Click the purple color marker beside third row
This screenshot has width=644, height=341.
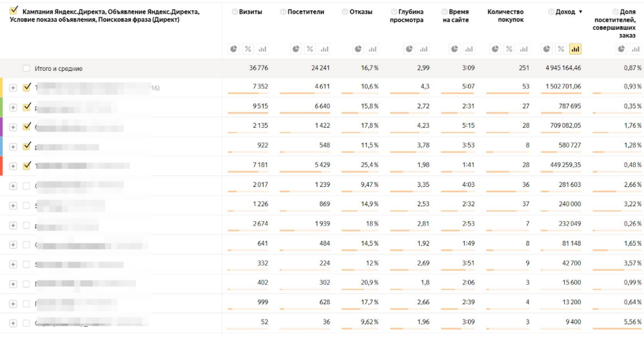click(x=1, y=126)
